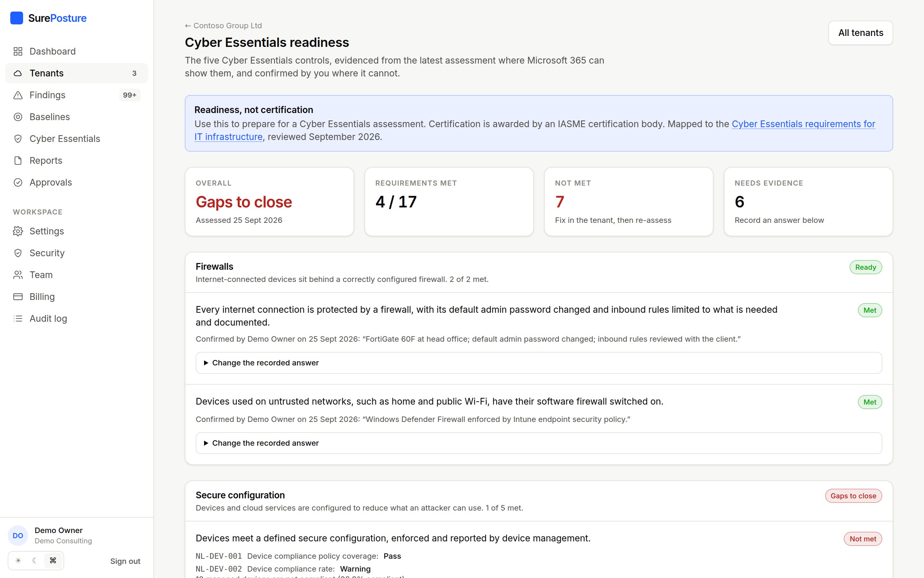Click the Audit log list icon
924x578 pixels.
coord(18,318)
